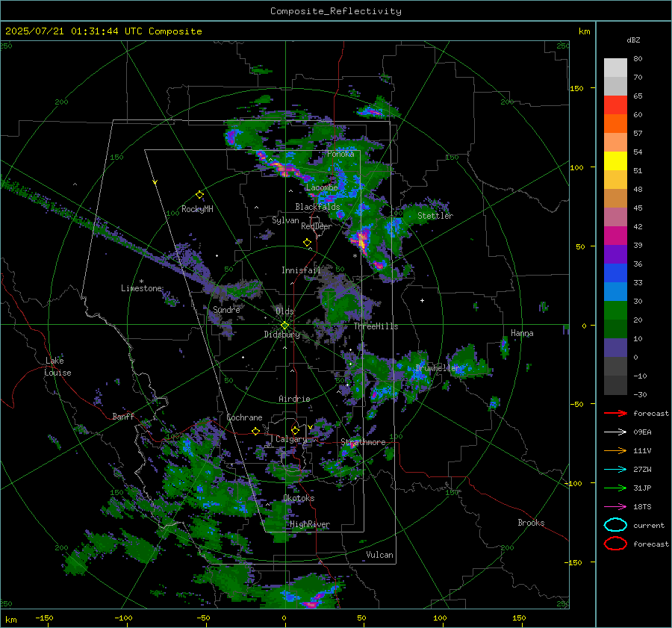Image resolution: width=672 pixels, height=628 pixels.
Task: Click the Strathmore city label
Action: click(x=363, y=442)
